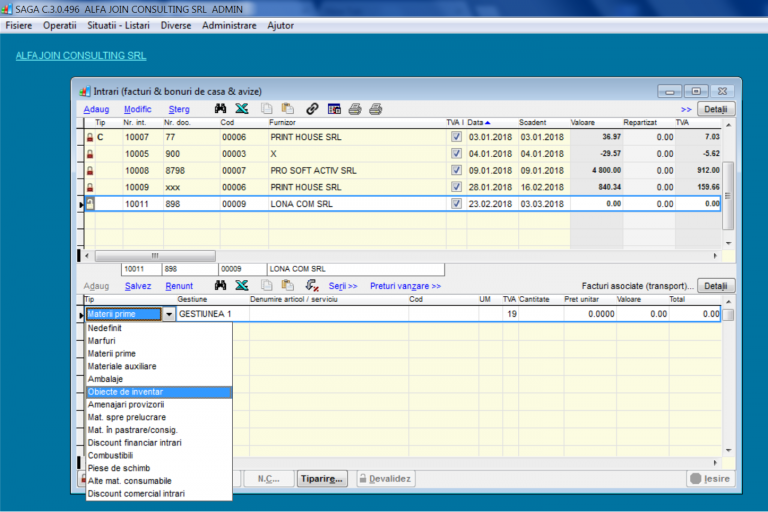Click the binoculars icon in the lower toolbar

point(221,286)
